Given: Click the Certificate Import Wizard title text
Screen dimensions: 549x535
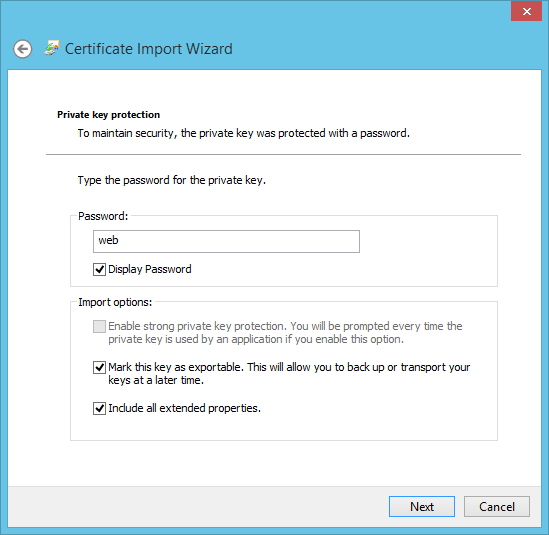Looking at the screenshot, I should tap(149, 49).
